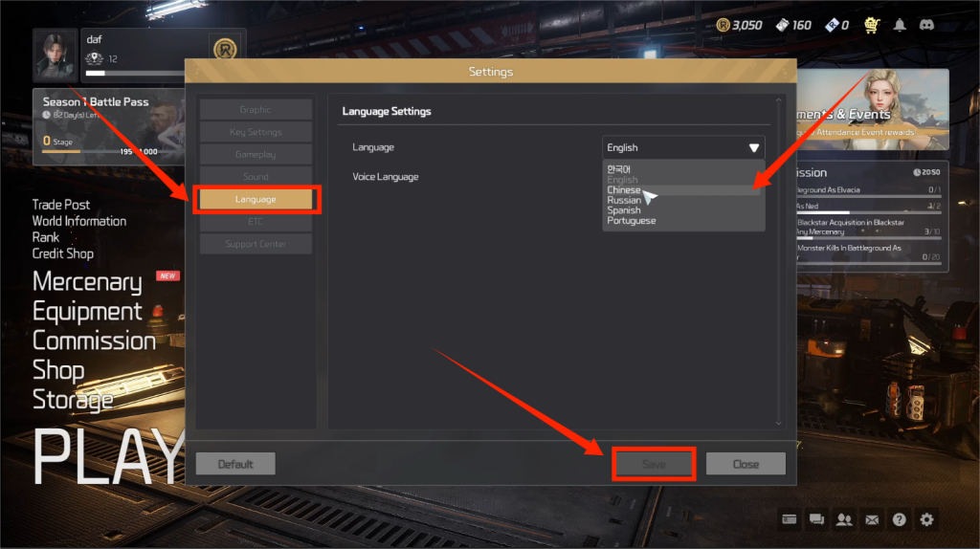
Task: Open the mail envelope icon
Action: click(872, 519)
